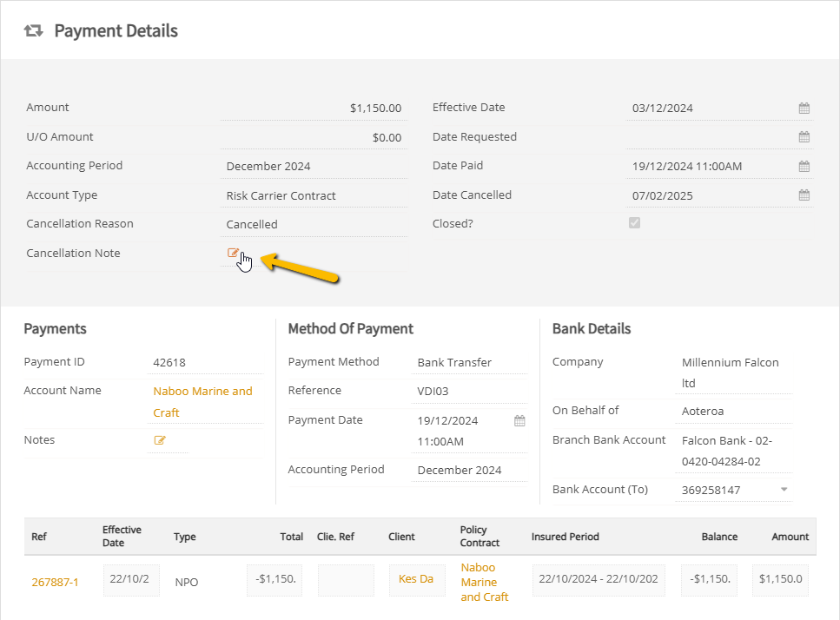Open the Effective Date calendar picker
The image size is (840, 620).
click(x=804, y=109)
